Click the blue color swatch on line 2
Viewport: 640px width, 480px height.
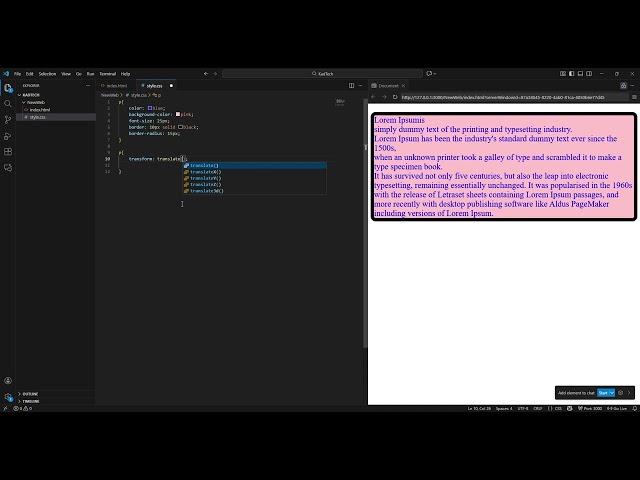150,108
